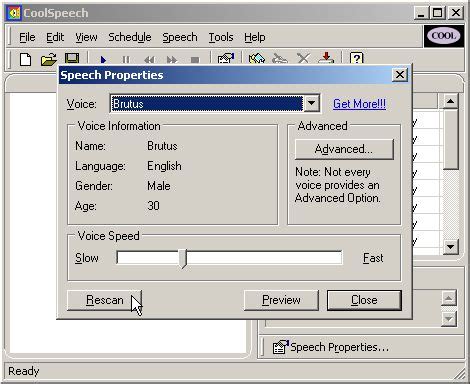Click the Save disk toolbar icon
This screenshot has width=470, height=384.
[72, 59]
